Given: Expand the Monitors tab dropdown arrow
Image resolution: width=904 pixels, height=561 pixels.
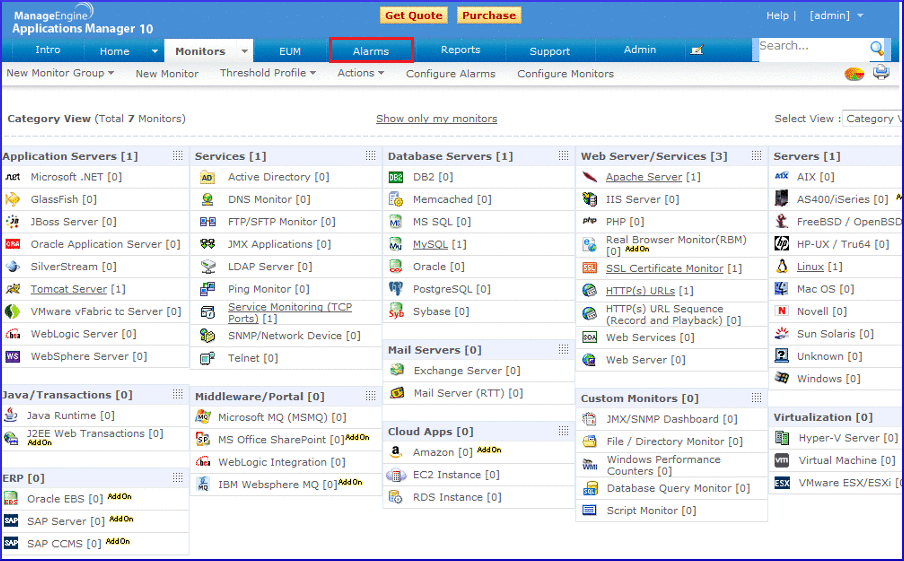Looking at the screenshot, I should 244,51.
